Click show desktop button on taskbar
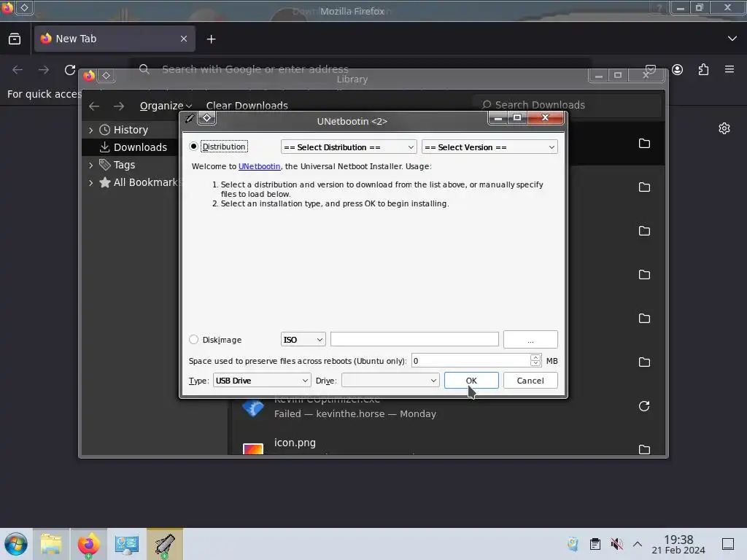This screenshot has width=747, height=560. (728, 544)
